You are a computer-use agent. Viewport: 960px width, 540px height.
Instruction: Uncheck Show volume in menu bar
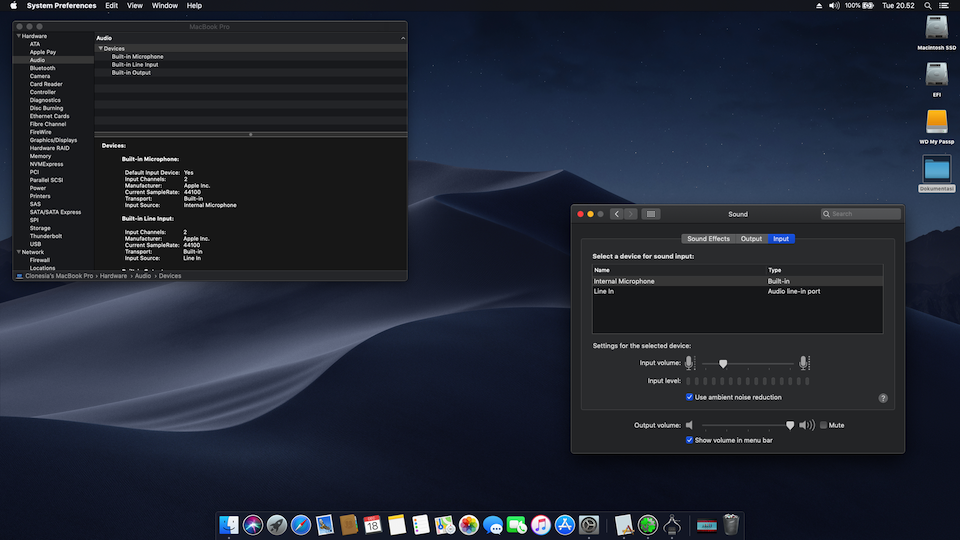point(690,440)
